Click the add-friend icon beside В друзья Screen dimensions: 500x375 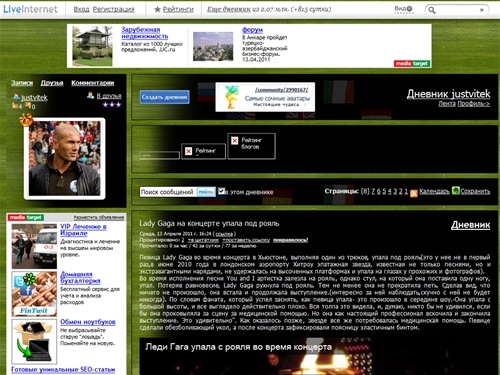(90, 96)
